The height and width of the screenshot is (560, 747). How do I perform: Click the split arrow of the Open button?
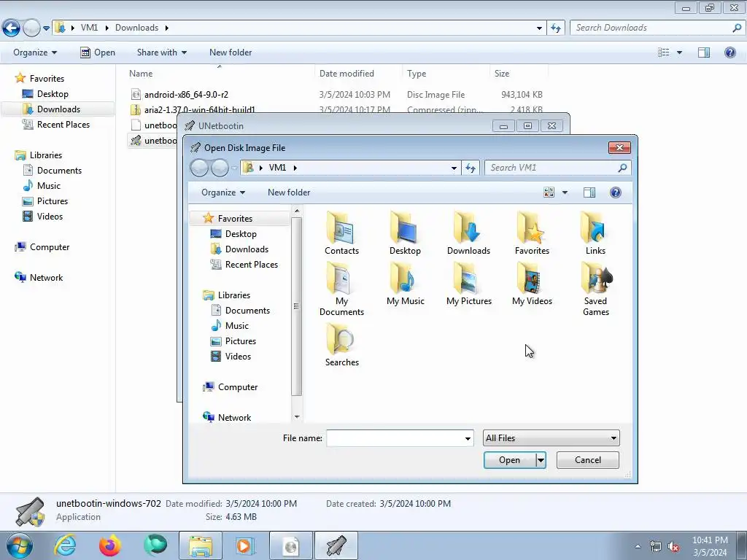(x=541, y=460)
